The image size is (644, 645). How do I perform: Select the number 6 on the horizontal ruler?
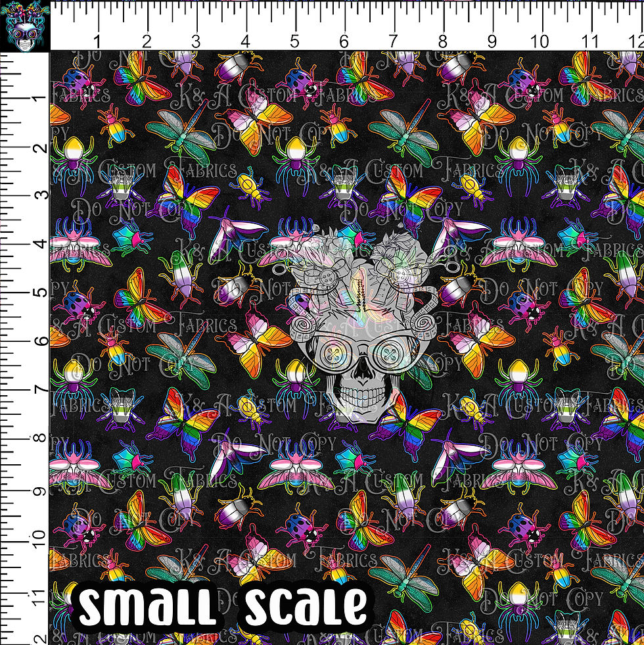[344, 41]
